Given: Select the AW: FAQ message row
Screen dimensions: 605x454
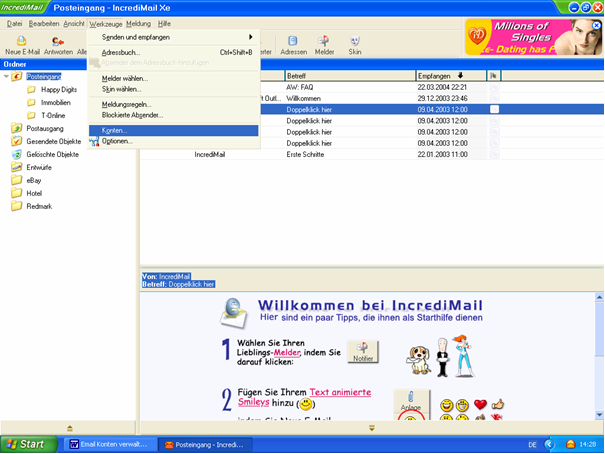Looking at the screenshot, I should coord(430,87).
